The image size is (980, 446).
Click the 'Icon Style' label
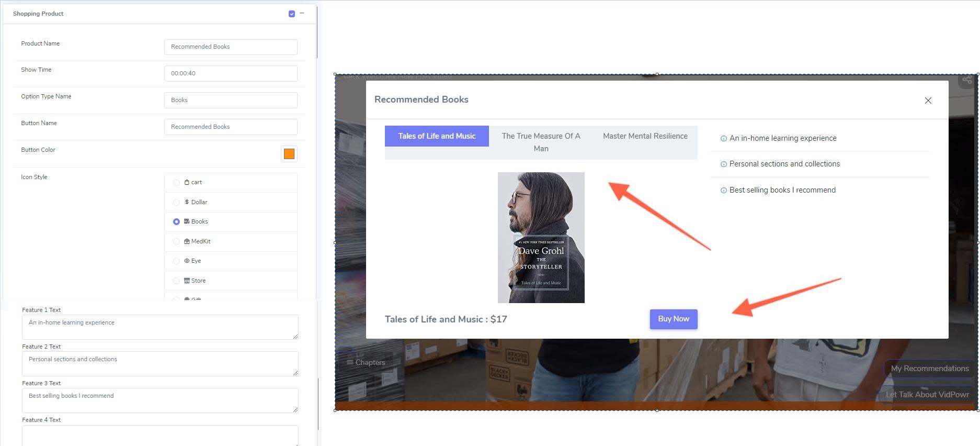(x=34, y=177)
